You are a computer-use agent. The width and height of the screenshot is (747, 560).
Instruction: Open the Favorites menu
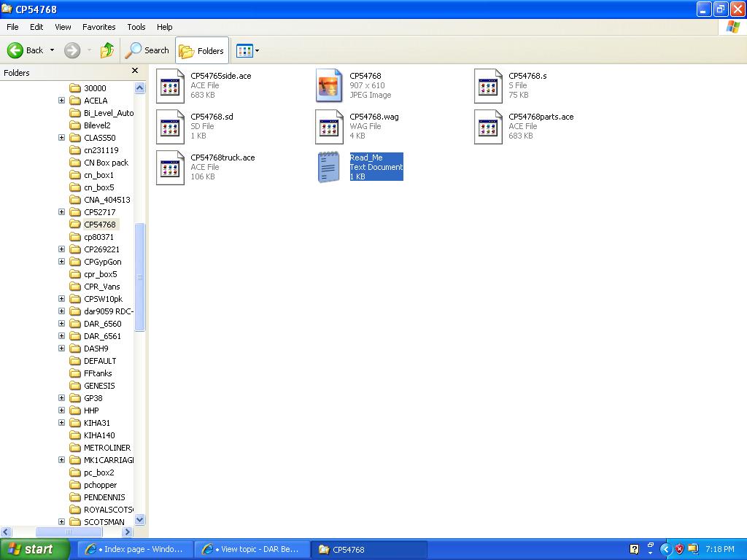coord(98,27)
